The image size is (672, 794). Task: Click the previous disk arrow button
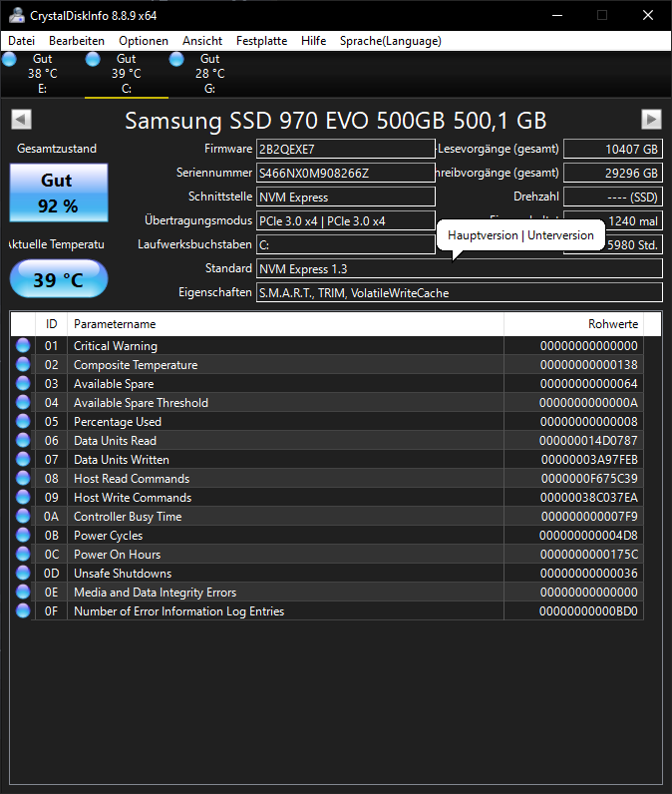[x=21, y=120]
